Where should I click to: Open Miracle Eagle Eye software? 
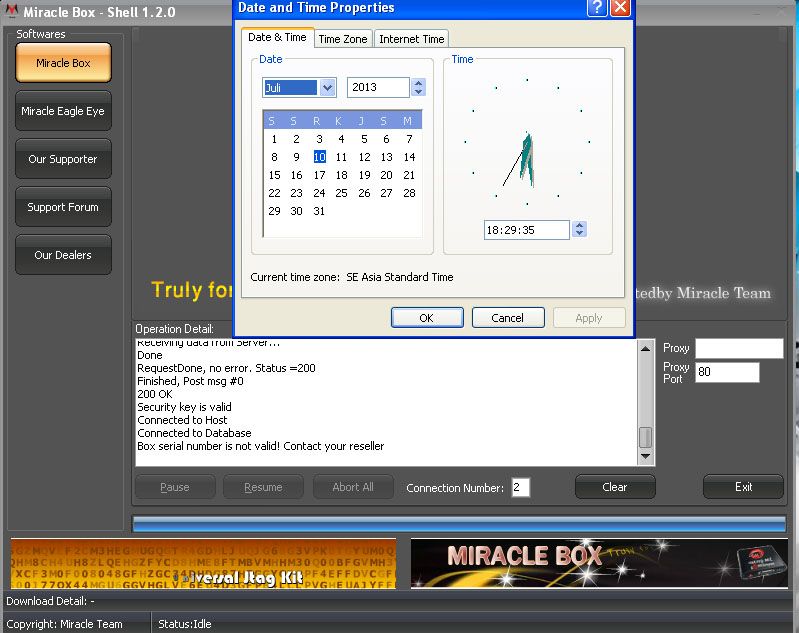click(x=63, y=111)
